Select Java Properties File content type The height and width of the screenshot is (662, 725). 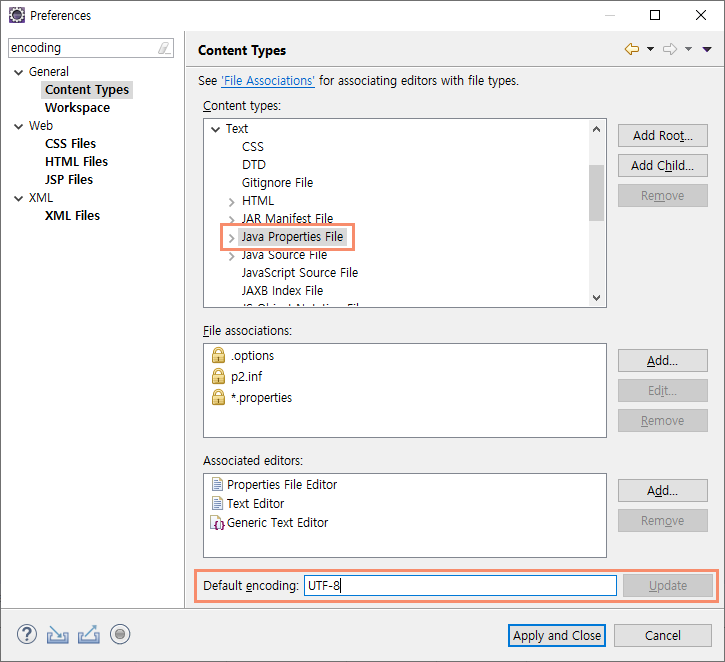tap(292, 237)
